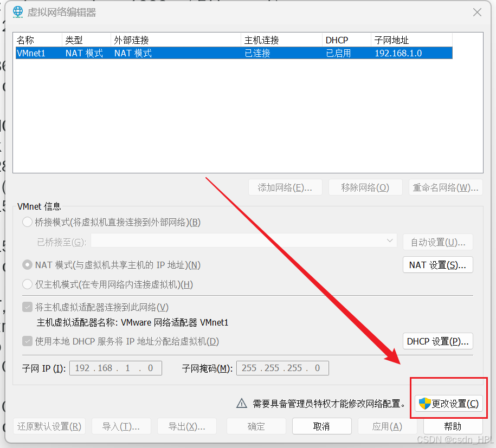
Task: Click 添加网络(E)... button
Action: coord(285,187)
